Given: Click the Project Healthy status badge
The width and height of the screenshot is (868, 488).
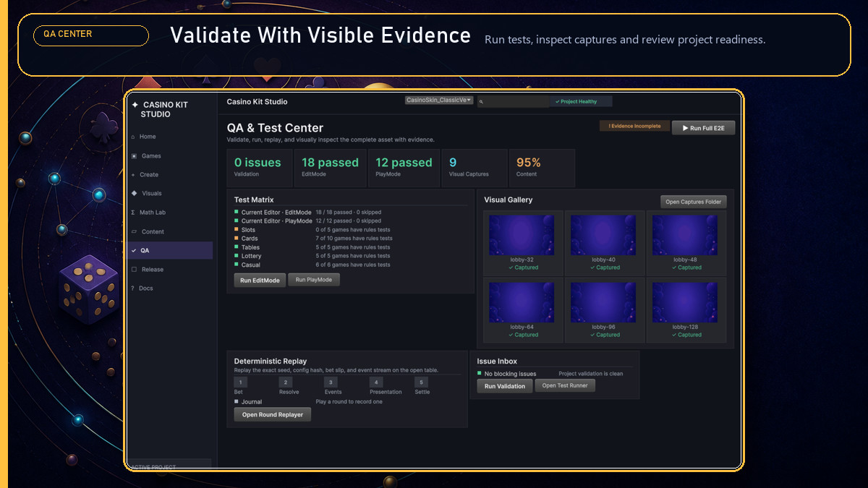Looking at the screenshot, I should 581,102.
